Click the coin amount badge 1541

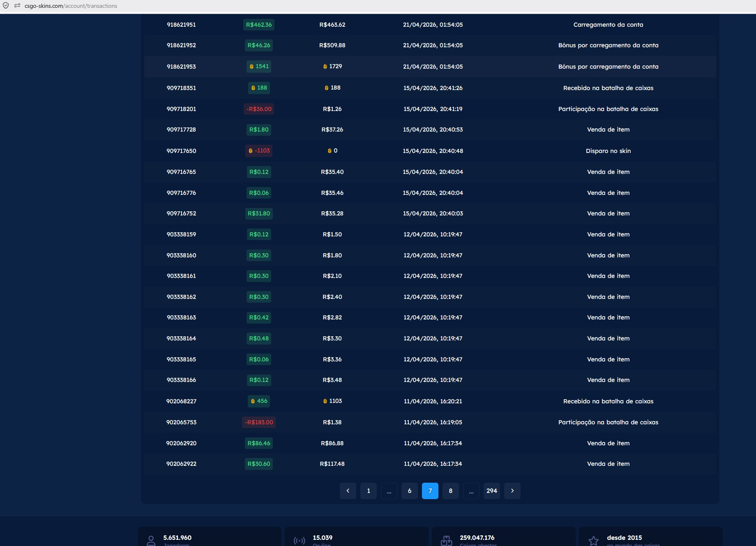point(259,66)
